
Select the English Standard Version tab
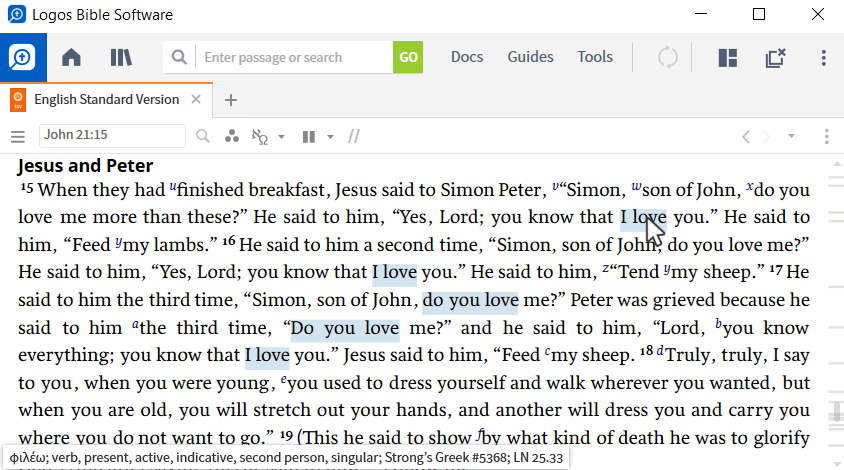(x=106, y=100)
